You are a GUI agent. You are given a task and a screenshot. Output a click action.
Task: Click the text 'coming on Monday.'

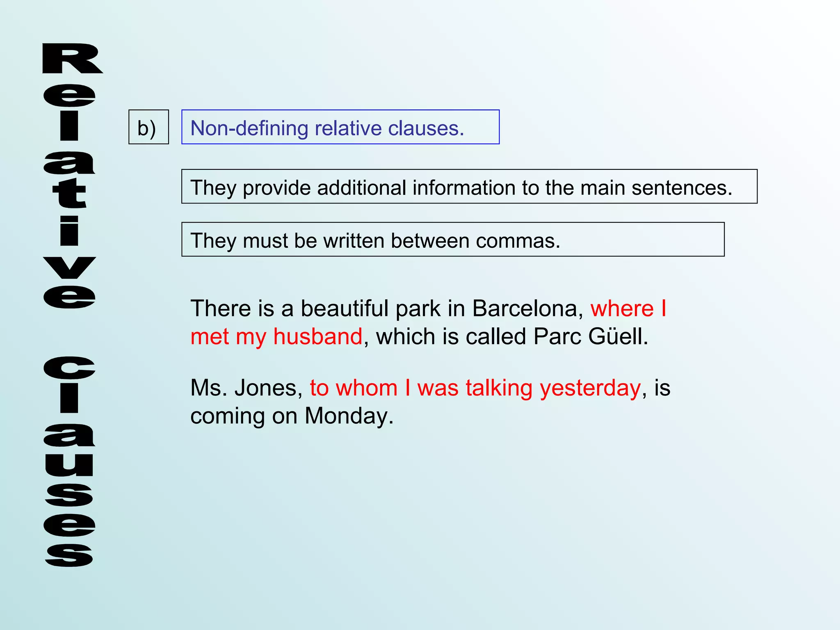tap(292, 416)
